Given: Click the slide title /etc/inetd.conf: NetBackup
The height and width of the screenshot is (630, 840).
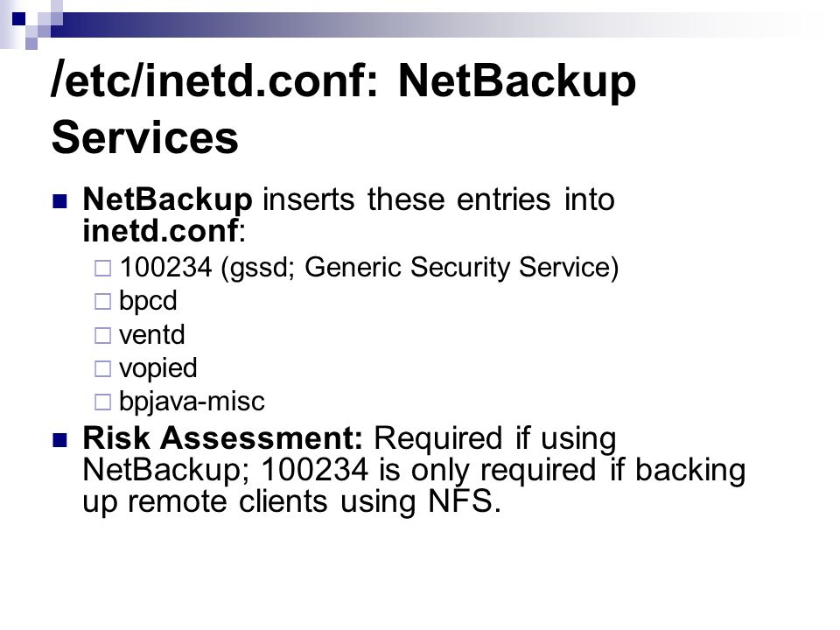Looking at the screenshot, I should [x=343, y=80].
